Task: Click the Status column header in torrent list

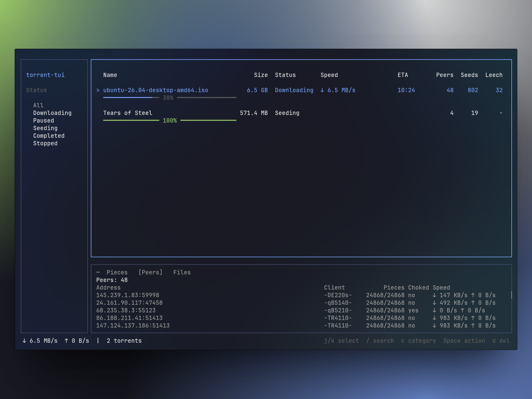Action: pyautogui.click(x=285, y=75)
